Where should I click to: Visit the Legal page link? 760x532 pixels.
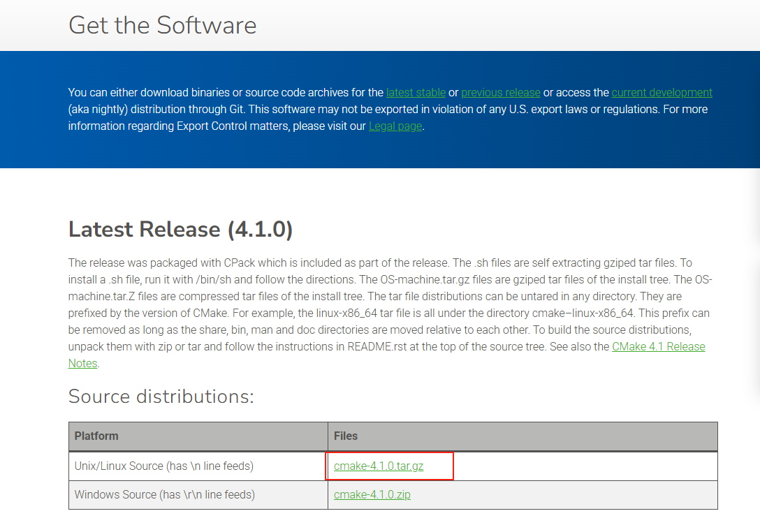(395, 126)
